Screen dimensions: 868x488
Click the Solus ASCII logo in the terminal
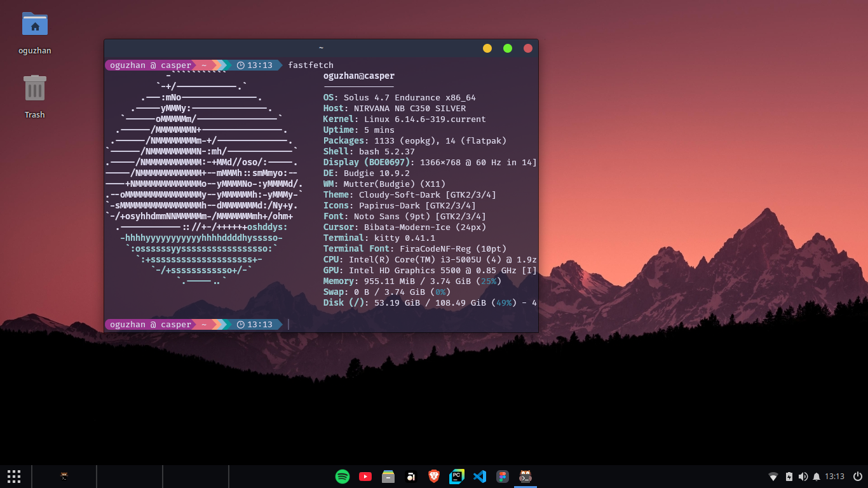[205, 178]
